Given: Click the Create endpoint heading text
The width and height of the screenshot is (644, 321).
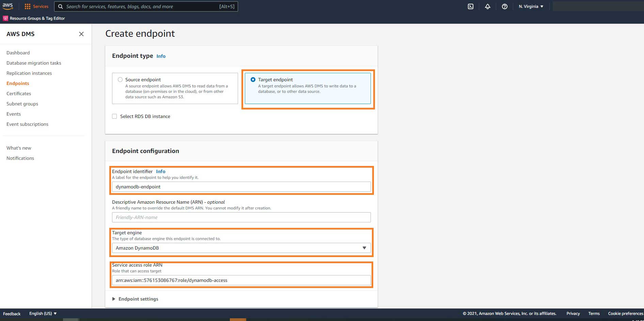Looking at the screenshot, I should pyautogui.click(x=140, y=34).
